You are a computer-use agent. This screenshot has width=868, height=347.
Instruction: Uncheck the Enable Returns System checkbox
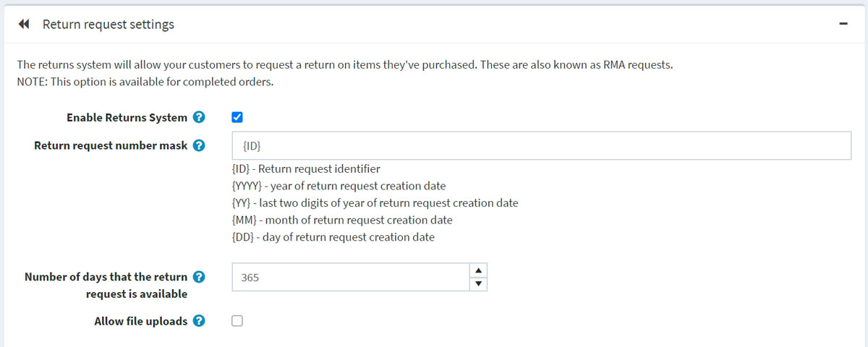tap(237, 117)
